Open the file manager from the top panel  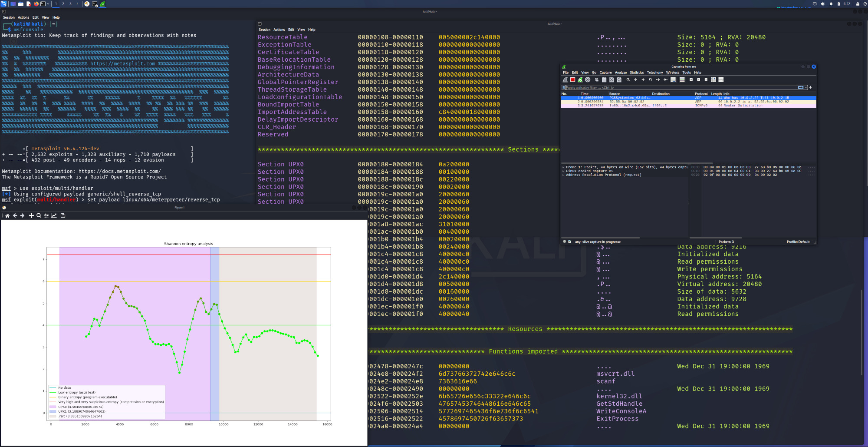pos(21,3)
